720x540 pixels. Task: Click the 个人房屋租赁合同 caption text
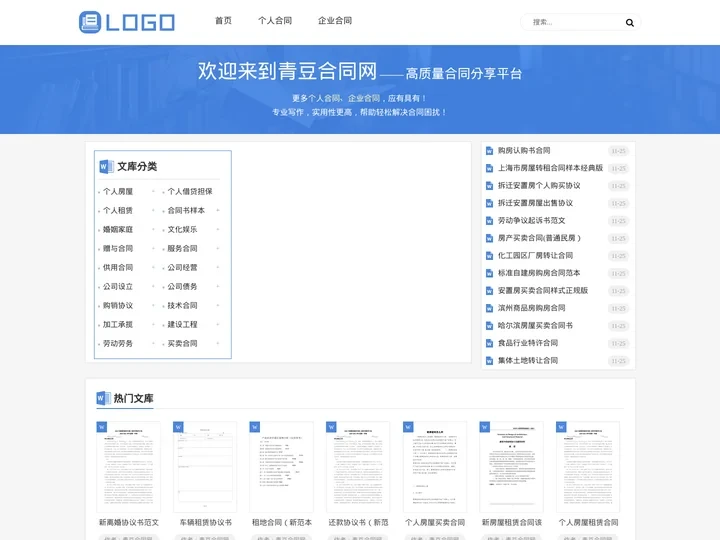pos(588,523)
